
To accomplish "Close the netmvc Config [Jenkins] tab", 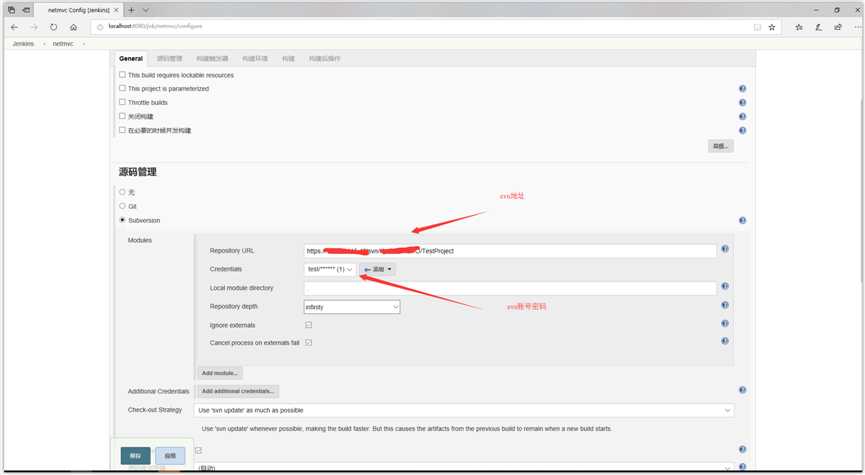I will click(x=116, y=10).
